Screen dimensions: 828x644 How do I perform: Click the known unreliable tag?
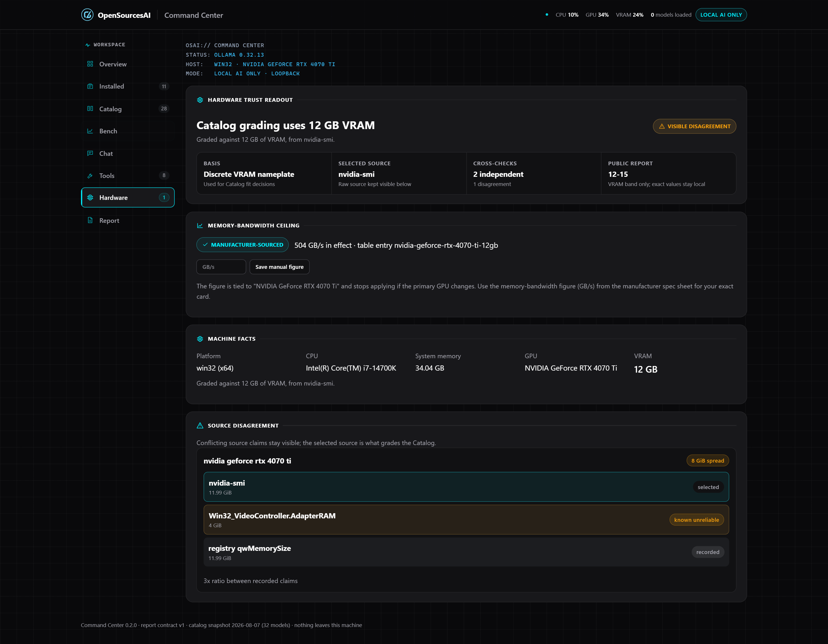(x=696, y=520)
